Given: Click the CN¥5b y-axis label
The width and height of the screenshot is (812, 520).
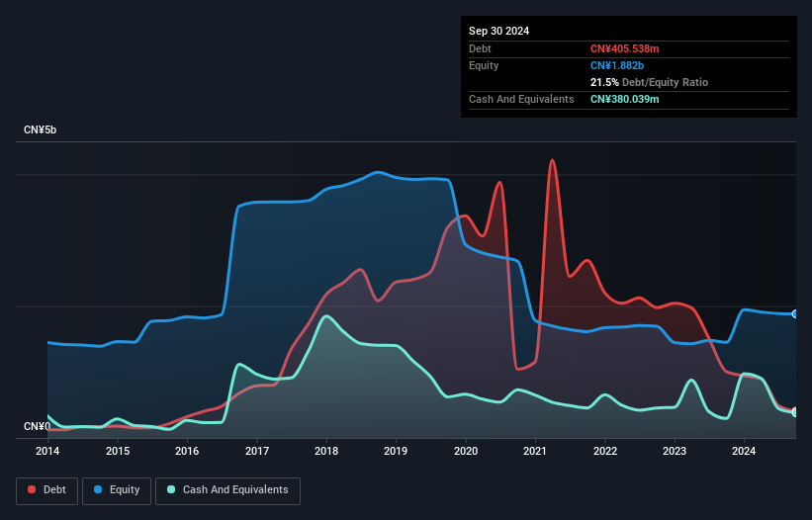Looking at the screenshot, I should click(x=40, y=130).
